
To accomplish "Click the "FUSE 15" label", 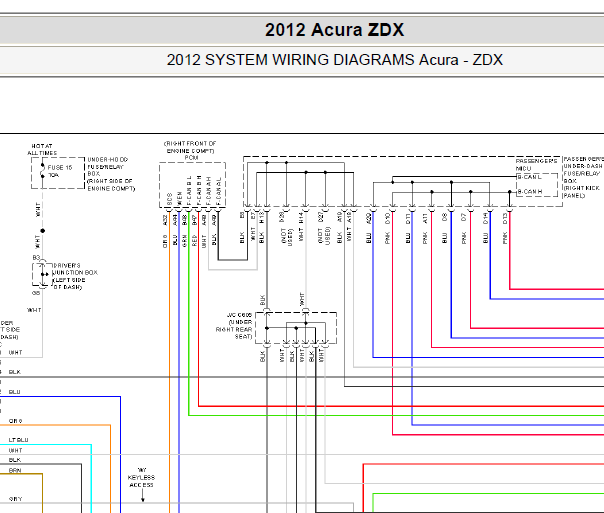I will coord(60,168).
